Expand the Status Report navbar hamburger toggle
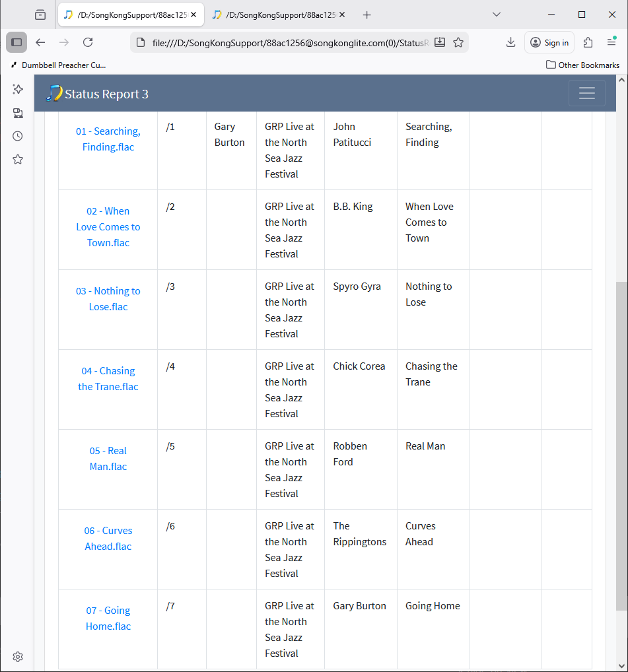 586,94
